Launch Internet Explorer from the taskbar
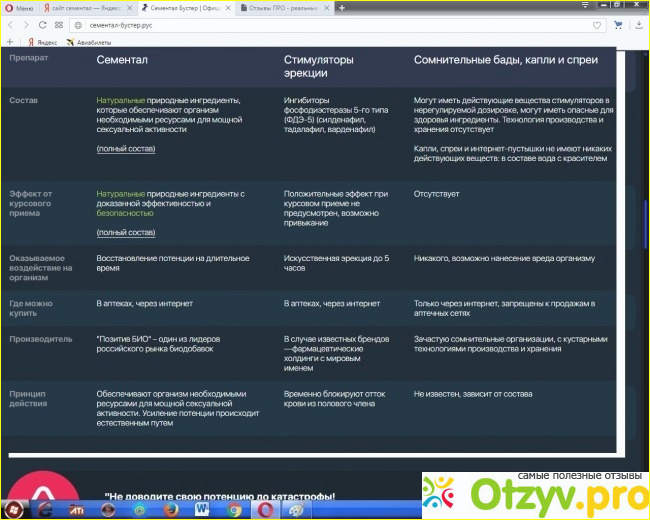This screenshot has height=520, width=650. click(x=45, y=510)
